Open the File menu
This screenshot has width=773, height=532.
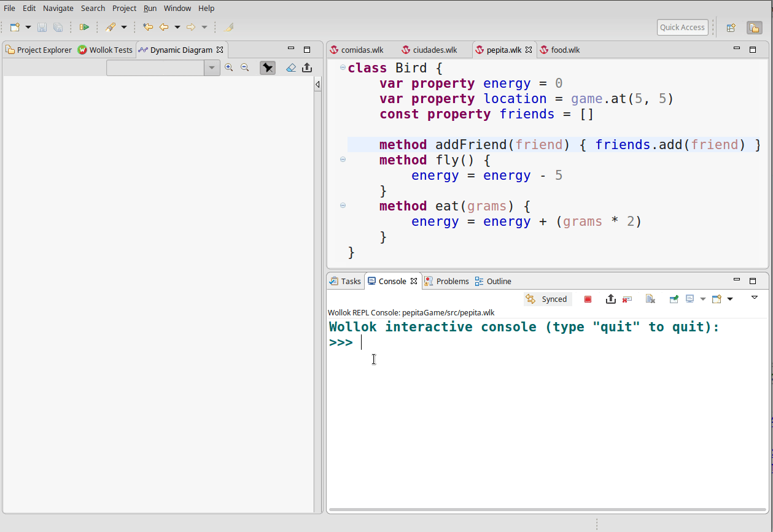[9, 8]
